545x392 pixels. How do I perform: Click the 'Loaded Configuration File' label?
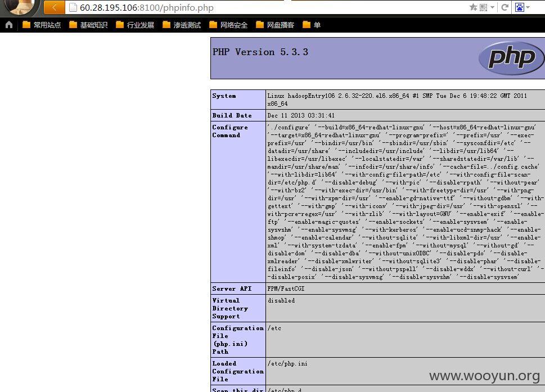click(x=238, y=371)
